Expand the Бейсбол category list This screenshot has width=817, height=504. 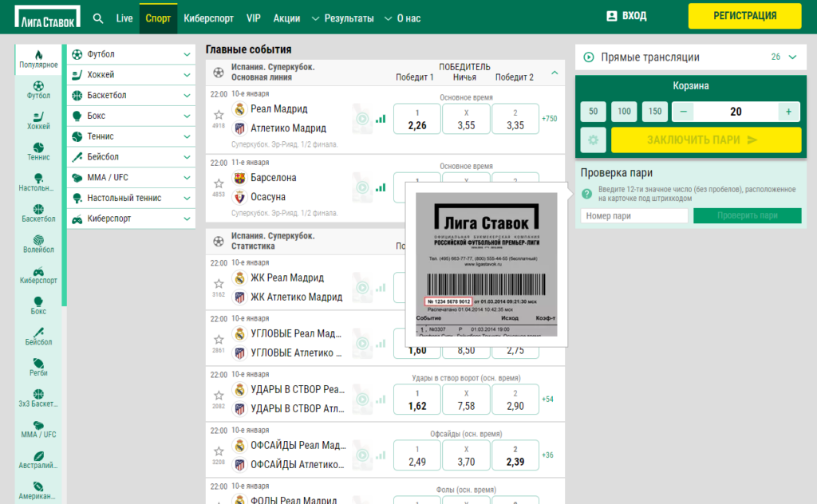[187, 157]
